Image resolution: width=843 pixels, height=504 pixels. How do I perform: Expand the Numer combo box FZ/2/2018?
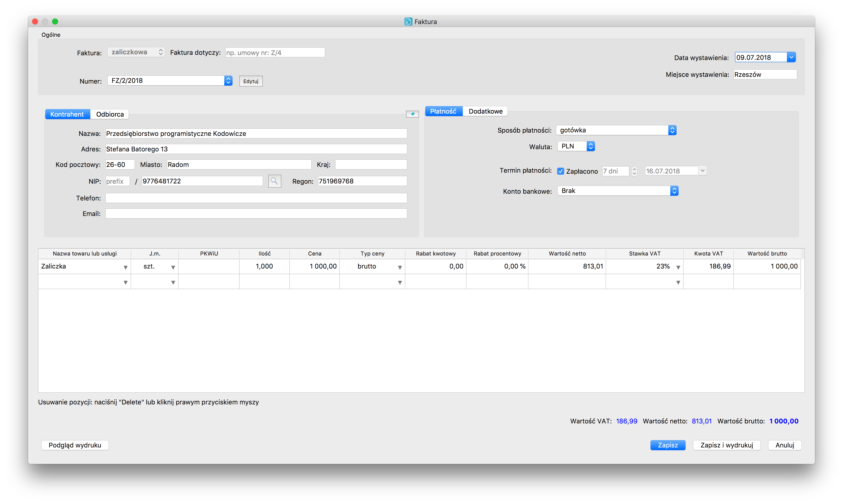[228, 81]
